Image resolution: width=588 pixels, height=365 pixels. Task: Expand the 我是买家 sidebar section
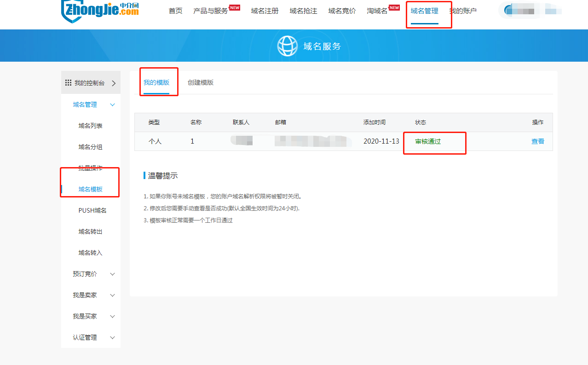tap(113, 317)
